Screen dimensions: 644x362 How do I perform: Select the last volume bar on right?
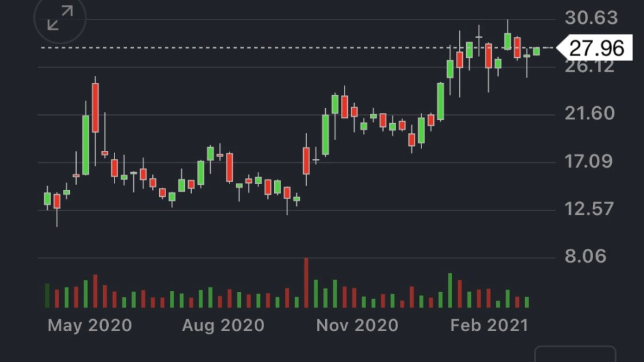click(526, 302)
